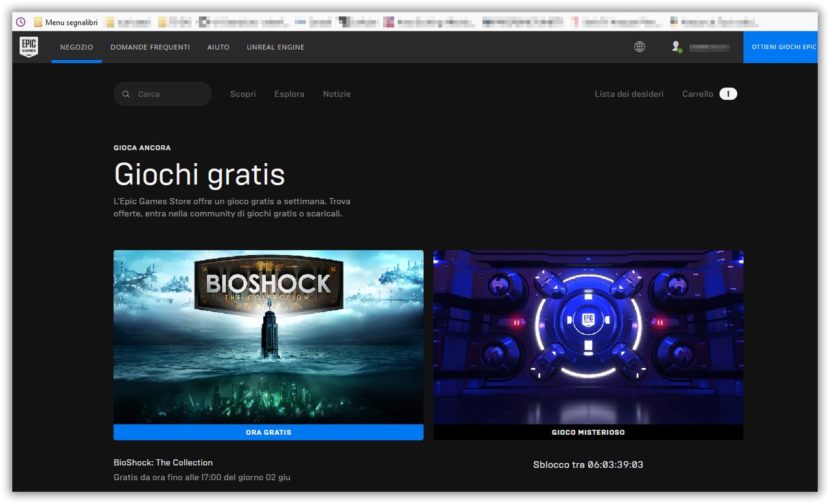
Task: Open the Esplora section
Action: pos(289,94)
